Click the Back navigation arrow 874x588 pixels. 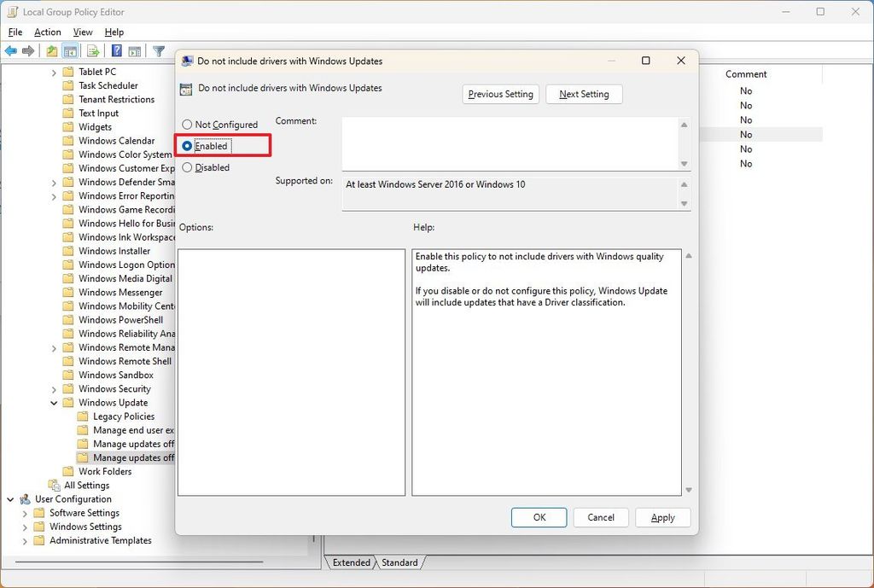[x=11, y=50]
